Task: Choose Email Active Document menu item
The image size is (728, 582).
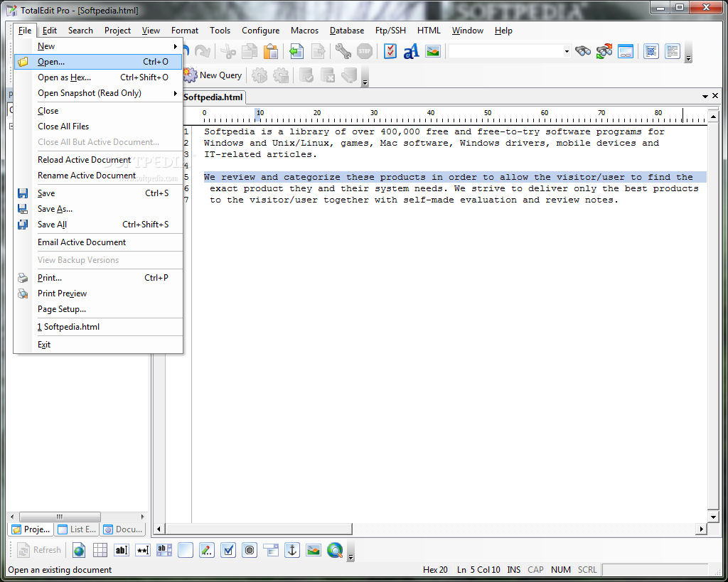Action: [97, 242]
